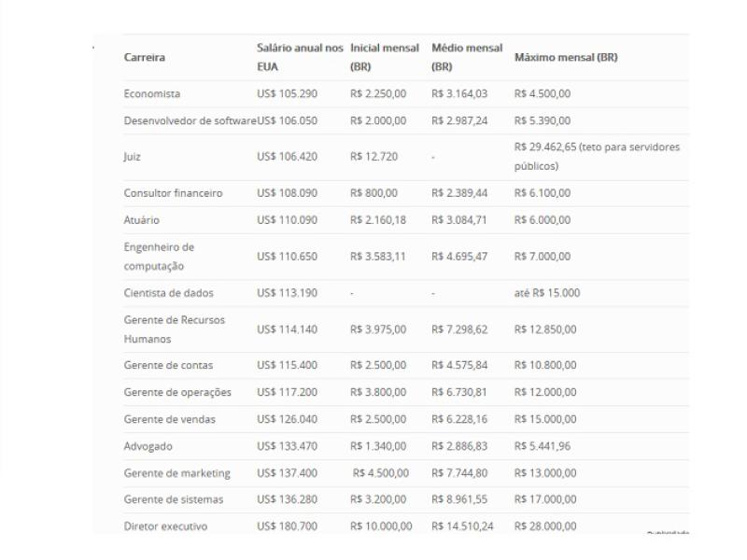
Task: Click the Salário anual nos EUA header
Action: click(300, 57)
